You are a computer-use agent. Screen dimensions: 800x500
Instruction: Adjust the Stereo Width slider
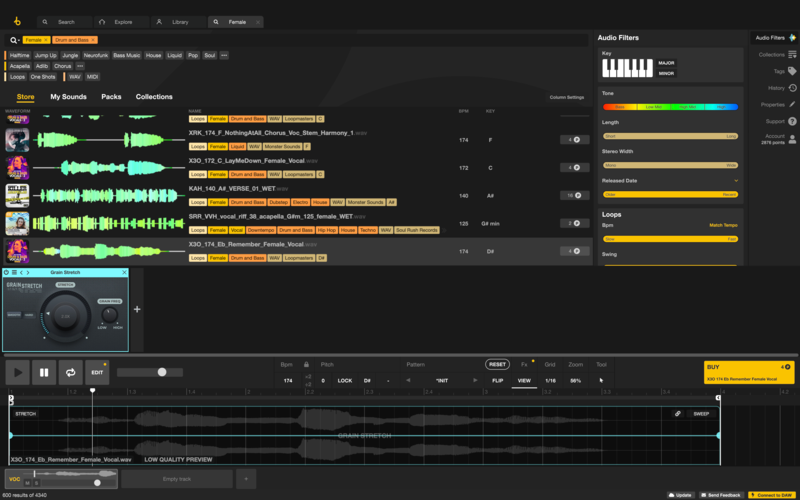(x=670, y=165)
